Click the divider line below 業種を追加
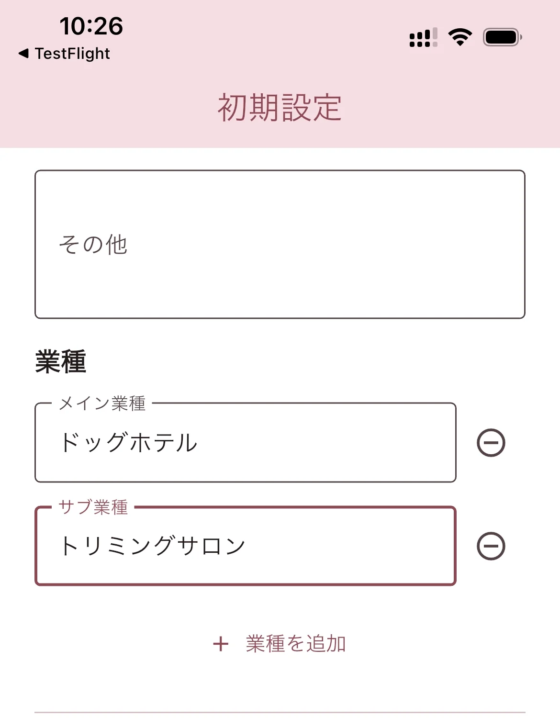Image resolution: width=560 pixels, height=728 pixels. [280, 712]
